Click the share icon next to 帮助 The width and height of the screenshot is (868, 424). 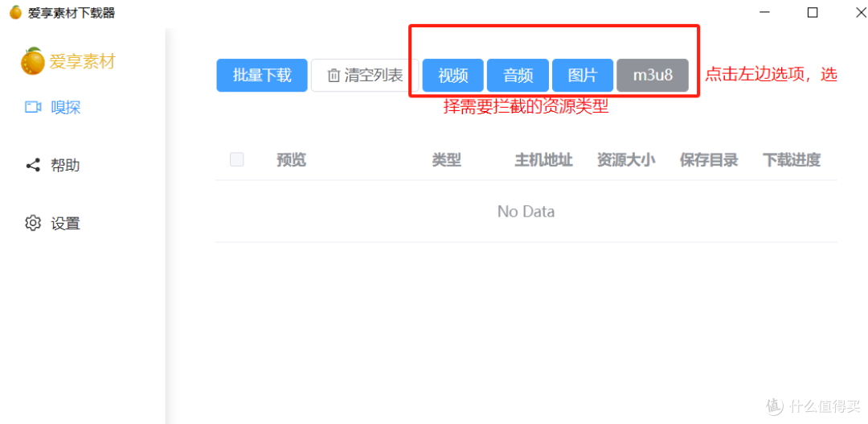point(33,165)
